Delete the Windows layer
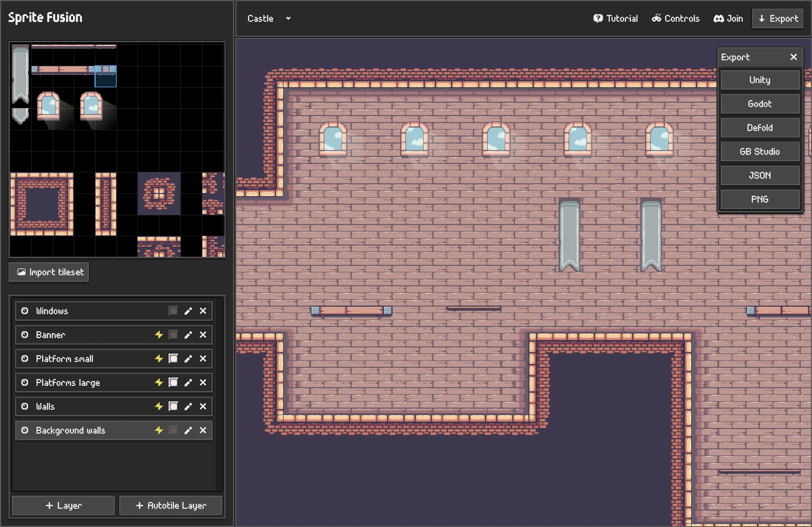 point(203,310)
